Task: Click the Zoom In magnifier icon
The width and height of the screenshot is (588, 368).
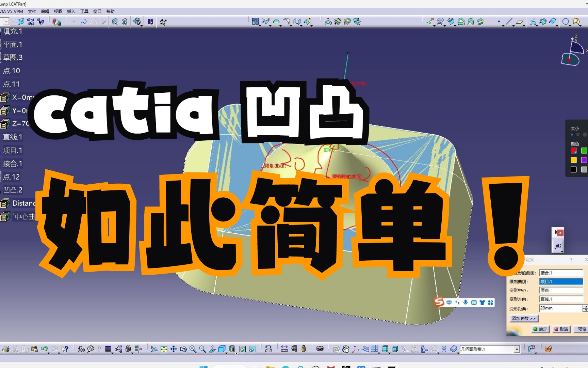Action: pyautogui.click(x=193, y=349)
